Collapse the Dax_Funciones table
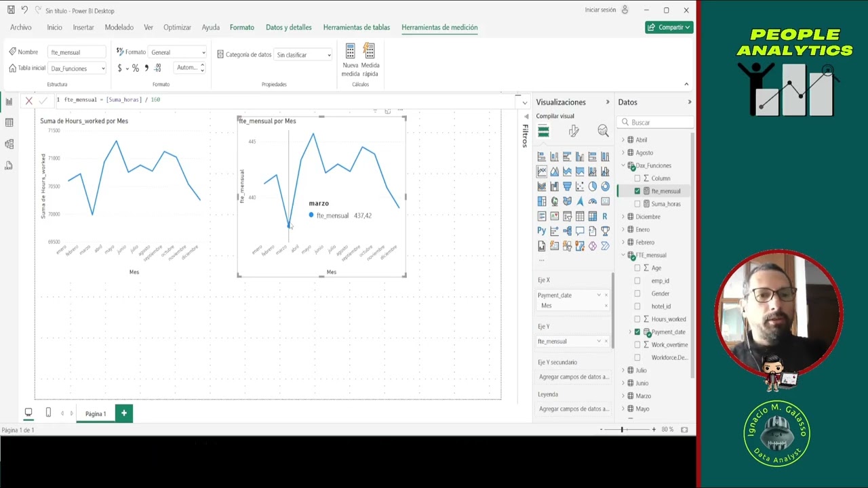868x488 pixels. (x=623, y=165)
